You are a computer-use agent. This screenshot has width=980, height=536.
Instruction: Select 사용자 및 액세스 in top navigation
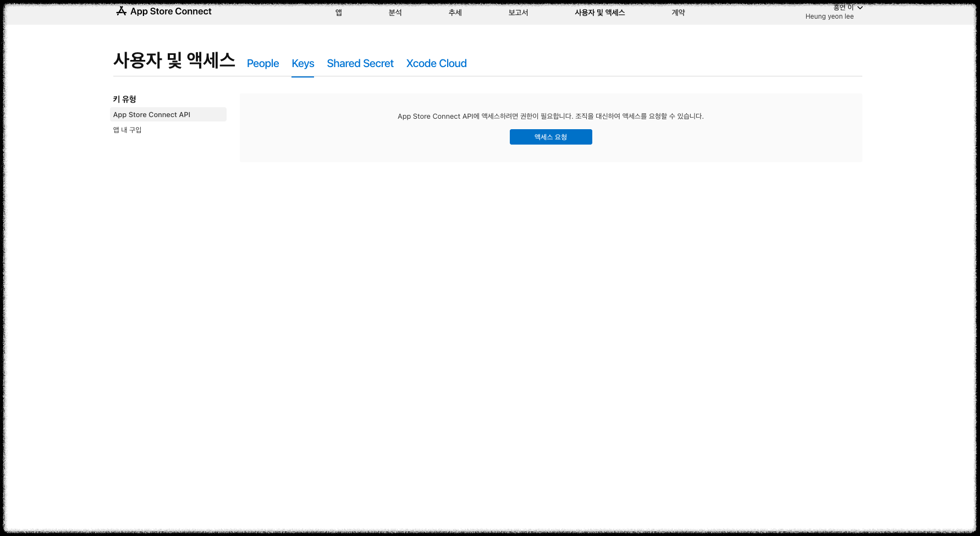click(x=600, y=13)
